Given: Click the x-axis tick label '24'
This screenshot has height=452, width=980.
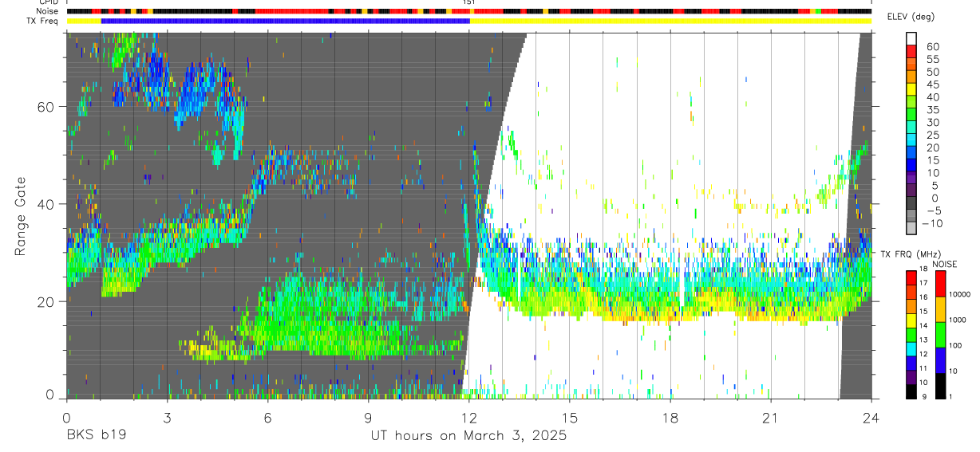Looking at the screenshot, I should [x=871, y=418].
